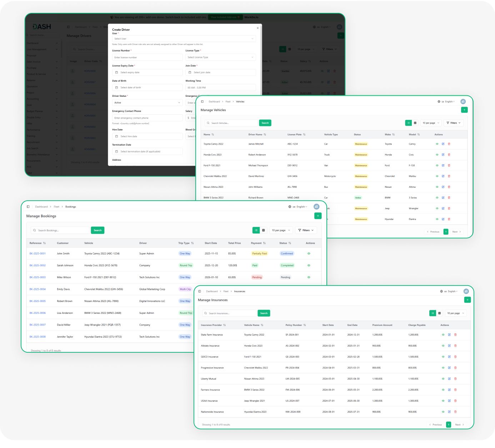View the Toyota Camry 2022 vehicle row details
This screenshot has height=448, width=495.
click(437, 144)
